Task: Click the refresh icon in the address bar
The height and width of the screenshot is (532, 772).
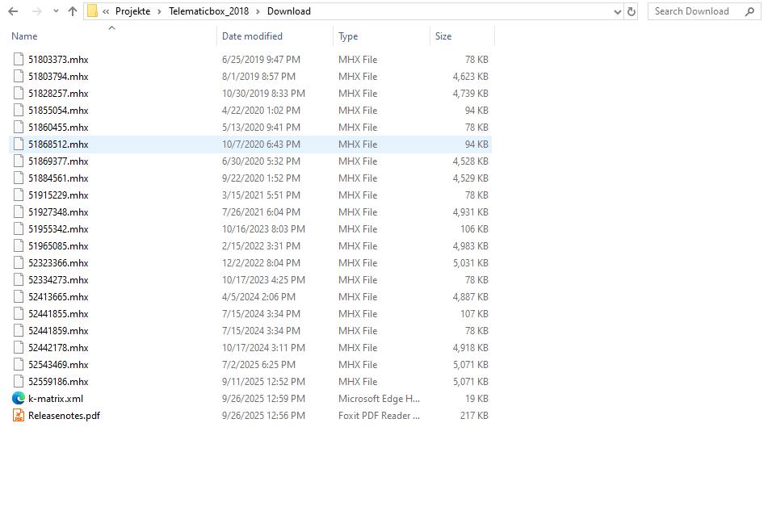Action: click(629, 11)
